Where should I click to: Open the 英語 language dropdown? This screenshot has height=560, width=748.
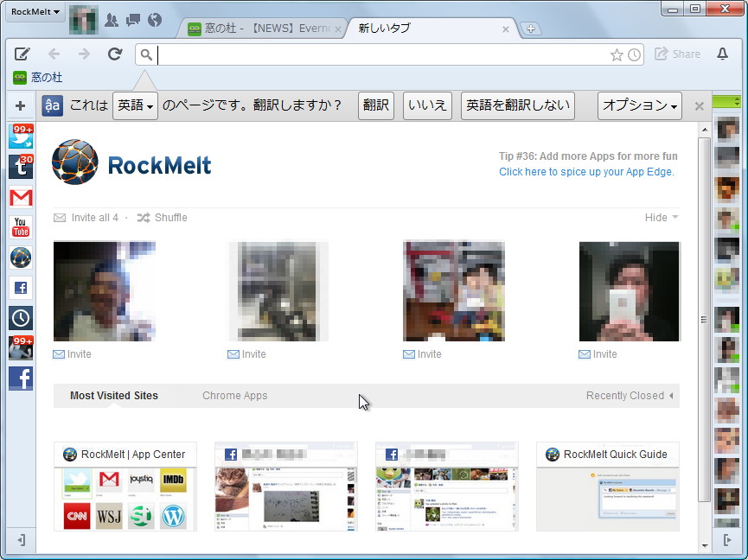(135, 105)
